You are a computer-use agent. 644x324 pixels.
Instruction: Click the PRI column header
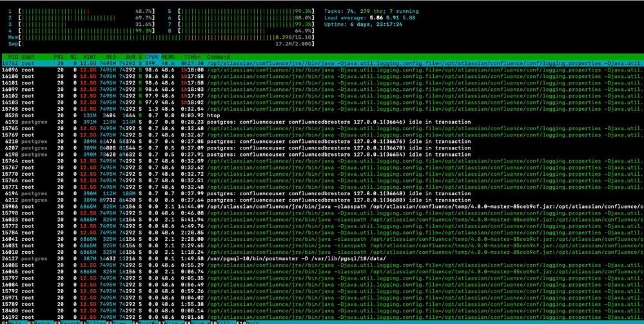(x=59, y=57)
